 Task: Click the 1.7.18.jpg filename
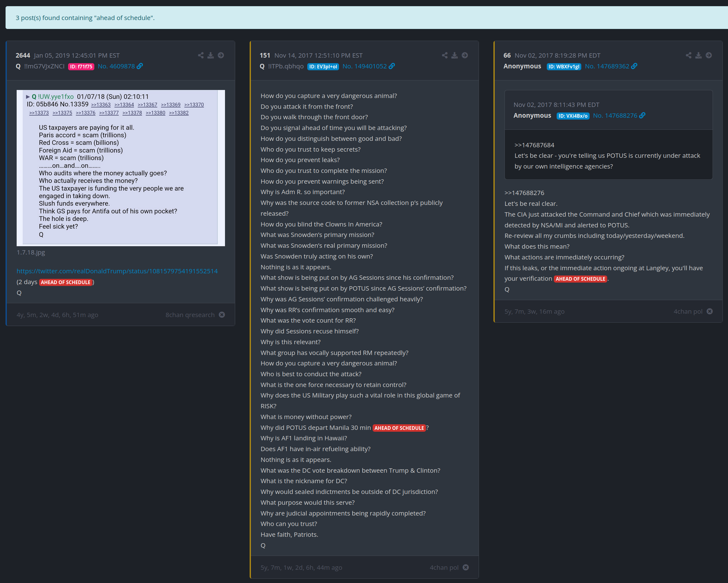point(31,252)
